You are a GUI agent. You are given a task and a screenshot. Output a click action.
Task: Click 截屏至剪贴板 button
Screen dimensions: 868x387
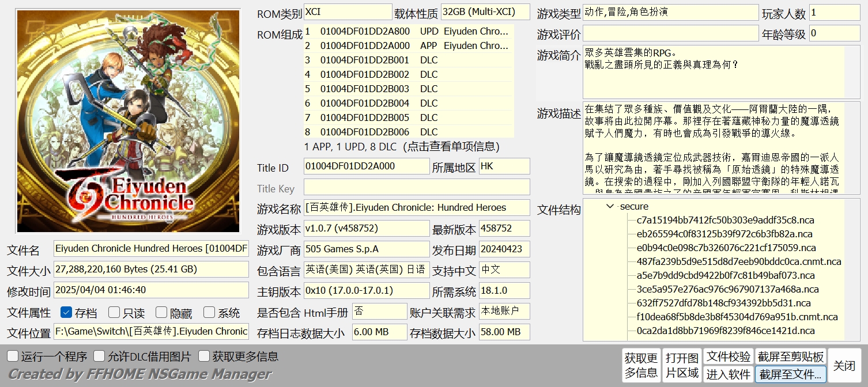pyautogui.click(x=790, y=356)
